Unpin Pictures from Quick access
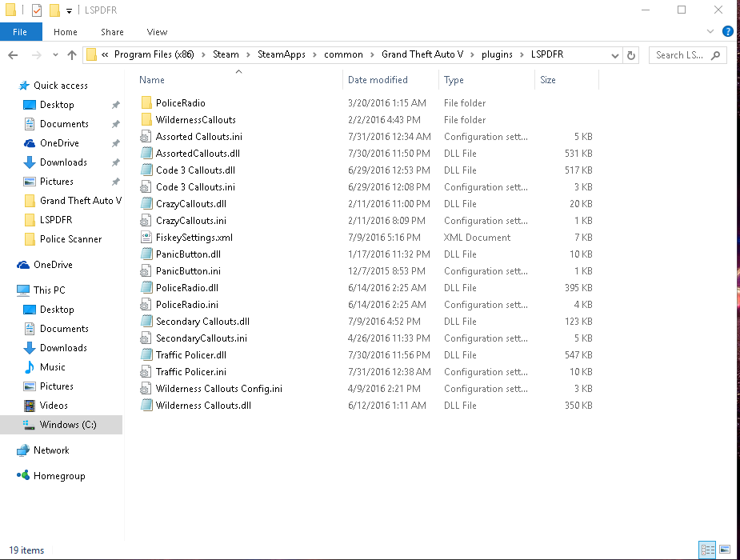Viewport: 740px width, 560px height. pos(116,182)
